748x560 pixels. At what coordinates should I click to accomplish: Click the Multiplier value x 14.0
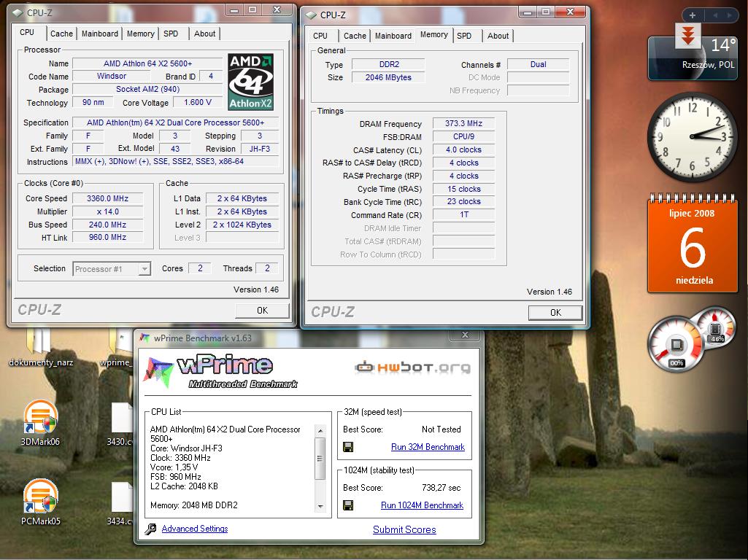click(108, 211)
